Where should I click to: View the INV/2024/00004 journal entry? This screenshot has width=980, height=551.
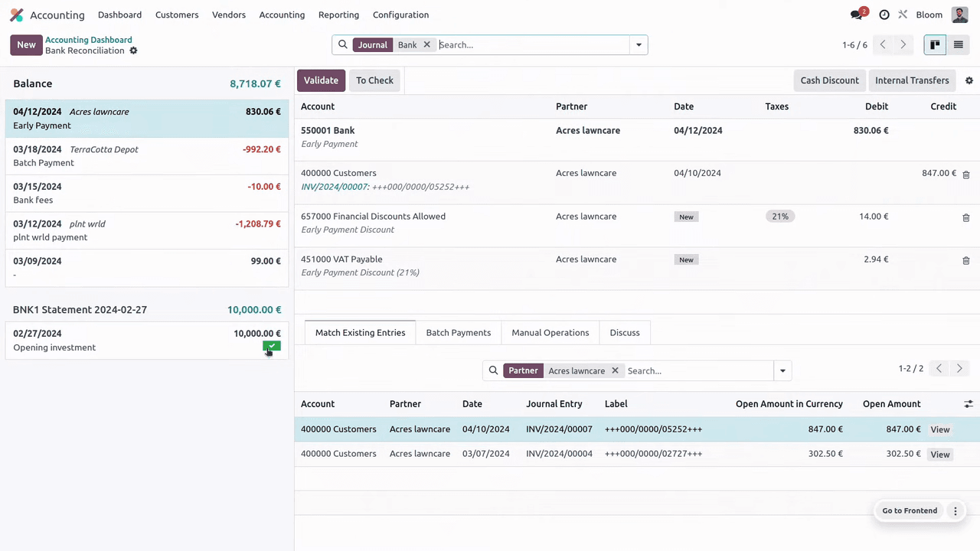939,455
